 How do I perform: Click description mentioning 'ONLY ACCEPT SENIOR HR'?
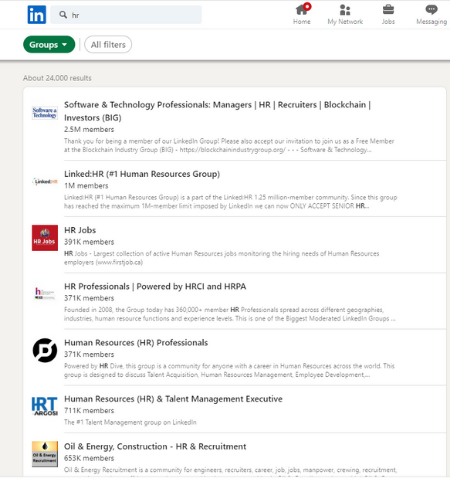(230, 202)
